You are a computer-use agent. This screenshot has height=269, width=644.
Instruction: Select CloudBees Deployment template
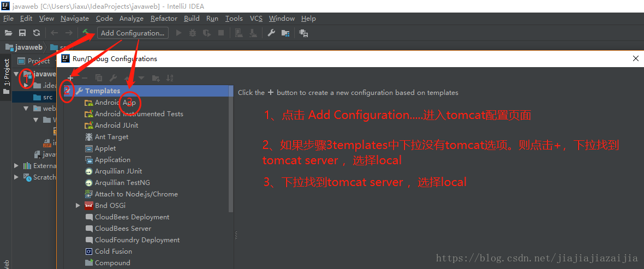click(127, 217)
